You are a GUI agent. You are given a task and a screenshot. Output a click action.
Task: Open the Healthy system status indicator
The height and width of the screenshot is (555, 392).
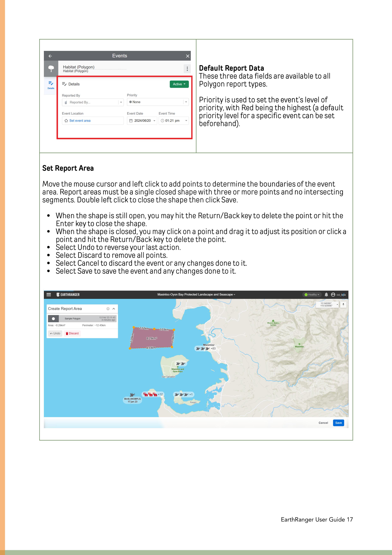[x=312, y=295]
